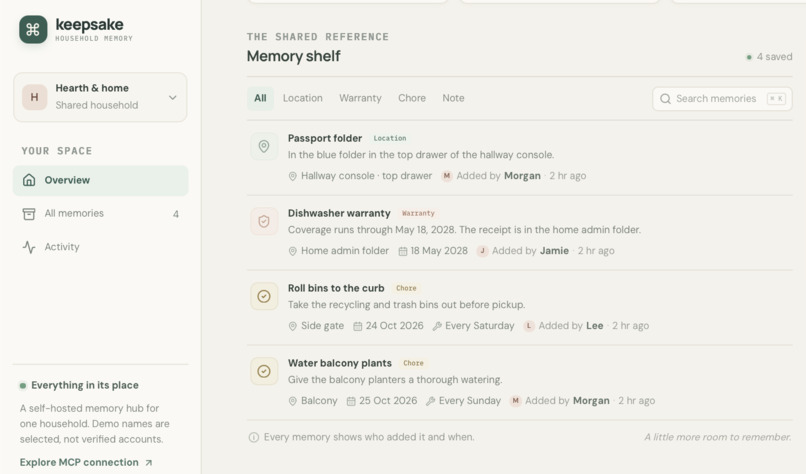The height and width of the screenshot is (474, 806).
Task: Open the Roll bins to the curb title
Action: coord(336,288)
